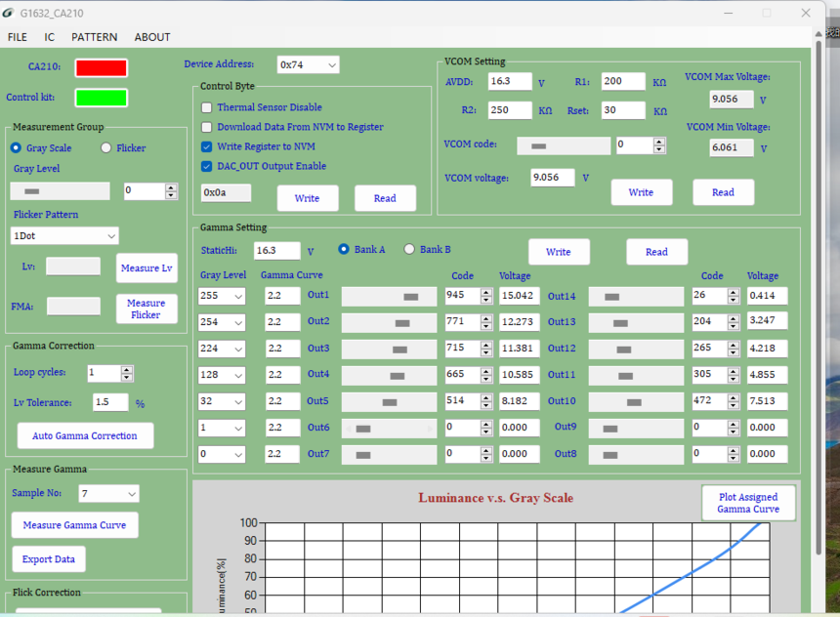Image resolution: width=840 pixels, height=617 pixels.
Task: Open the Gray Level 254 dropdown
Action: pos(222,322)
